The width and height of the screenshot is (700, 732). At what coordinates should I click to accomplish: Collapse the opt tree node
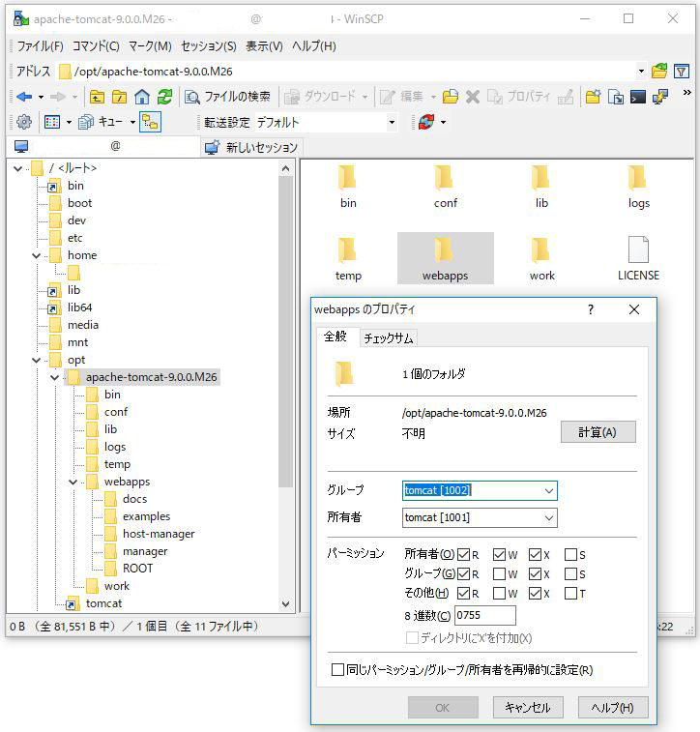point(36,361)
